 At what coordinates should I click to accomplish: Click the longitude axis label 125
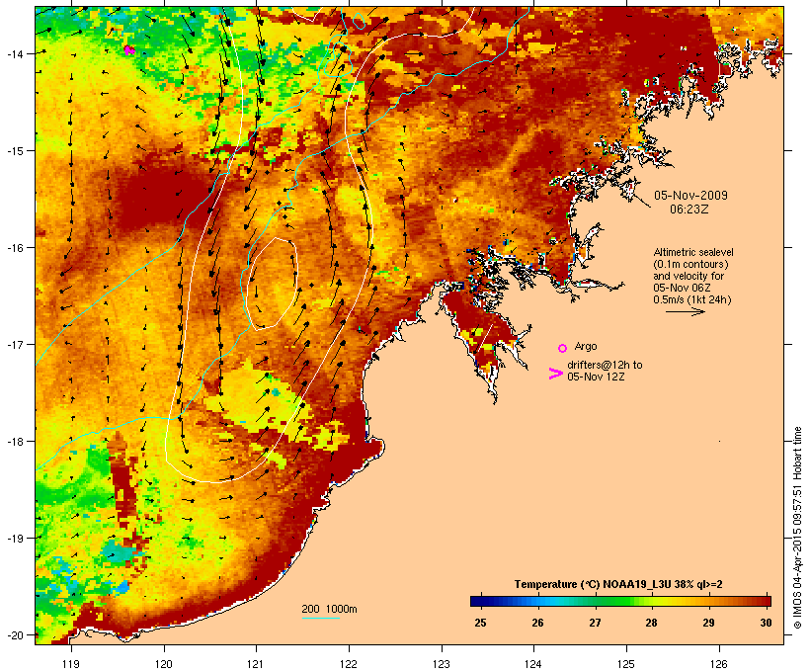[626, 664]
